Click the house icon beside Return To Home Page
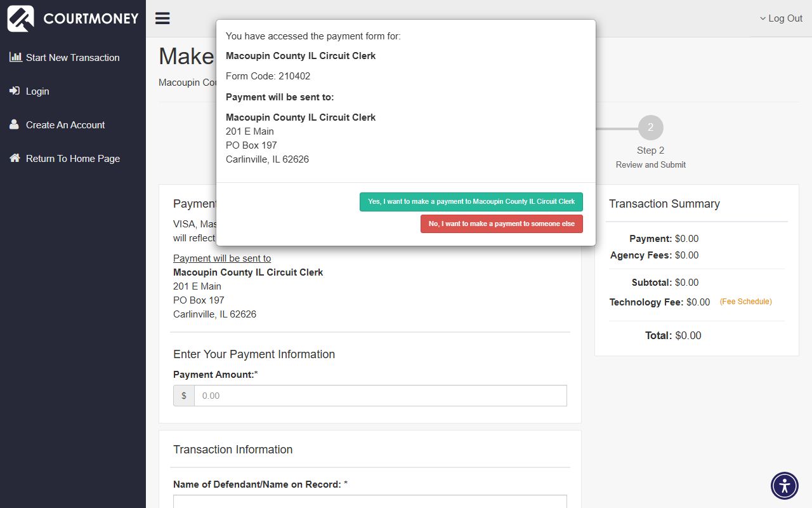This screenshot has width=812, height=508. point(15,158)
